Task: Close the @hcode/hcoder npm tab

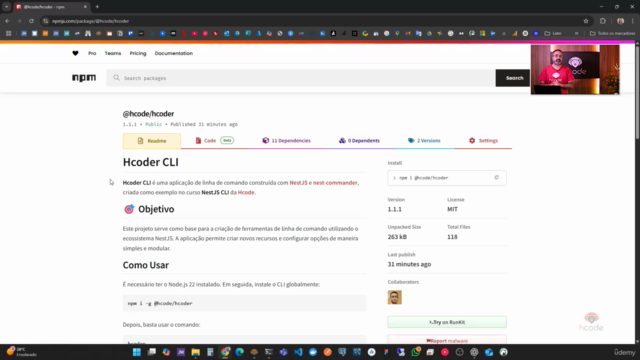Action: point(85,7)
